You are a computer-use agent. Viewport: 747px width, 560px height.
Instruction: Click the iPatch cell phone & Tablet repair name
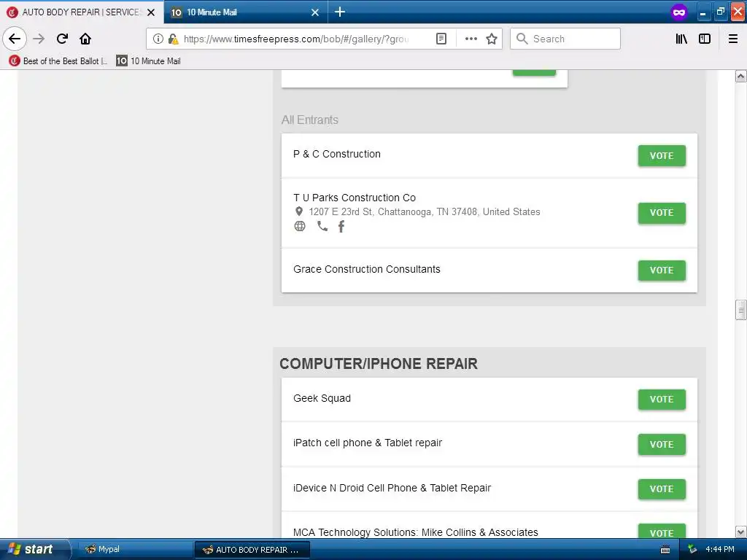(x=368, y=443)
